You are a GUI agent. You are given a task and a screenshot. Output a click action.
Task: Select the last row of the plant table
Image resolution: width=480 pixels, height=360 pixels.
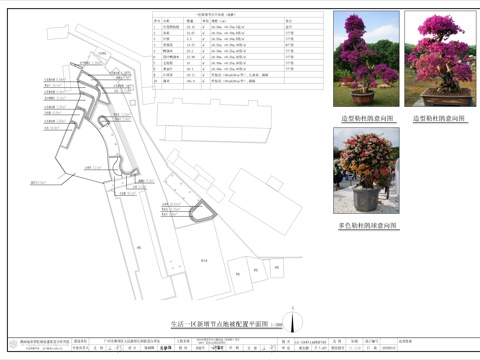[x=238, y=81]
